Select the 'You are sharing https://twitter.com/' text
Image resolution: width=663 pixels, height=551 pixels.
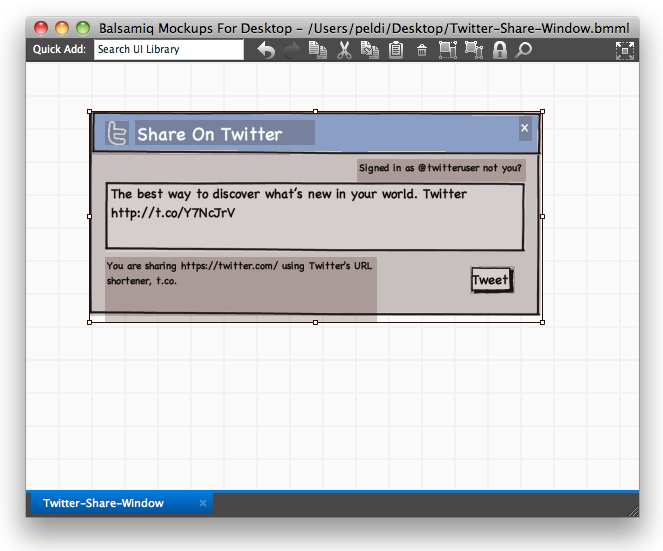click(192, 266)
